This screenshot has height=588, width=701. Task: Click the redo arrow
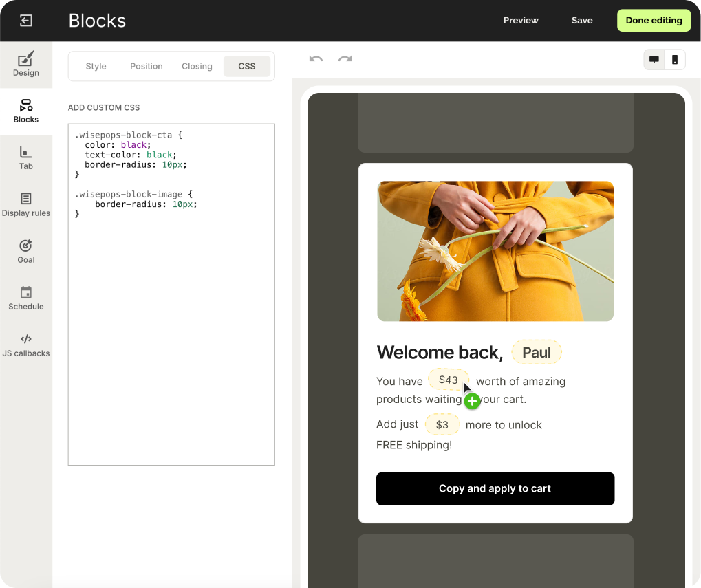coord(345,59)
